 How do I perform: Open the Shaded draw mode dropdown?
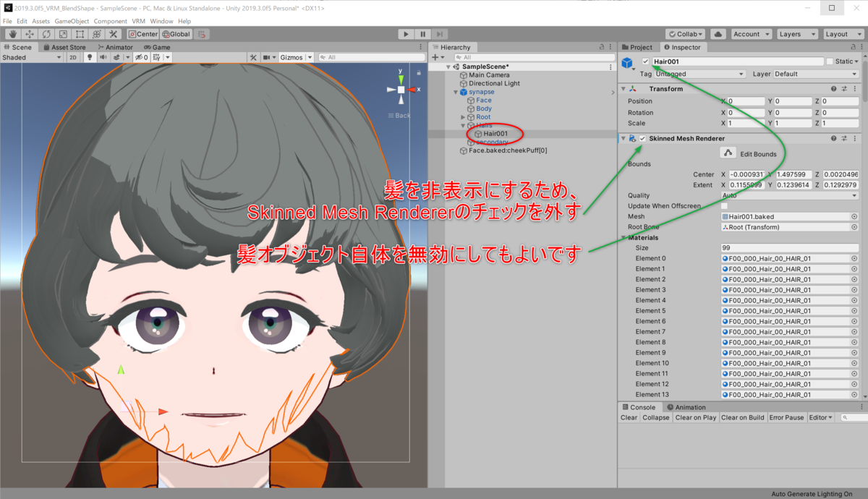click(x=32, y=57)
